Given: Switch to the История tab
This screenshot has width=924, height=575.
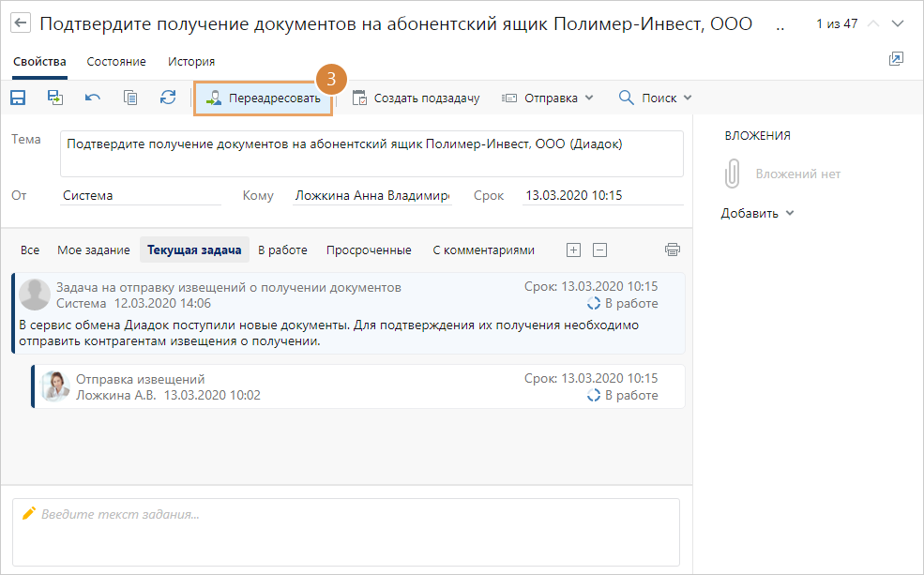Looking at the screenshot, I should point(191,62).
